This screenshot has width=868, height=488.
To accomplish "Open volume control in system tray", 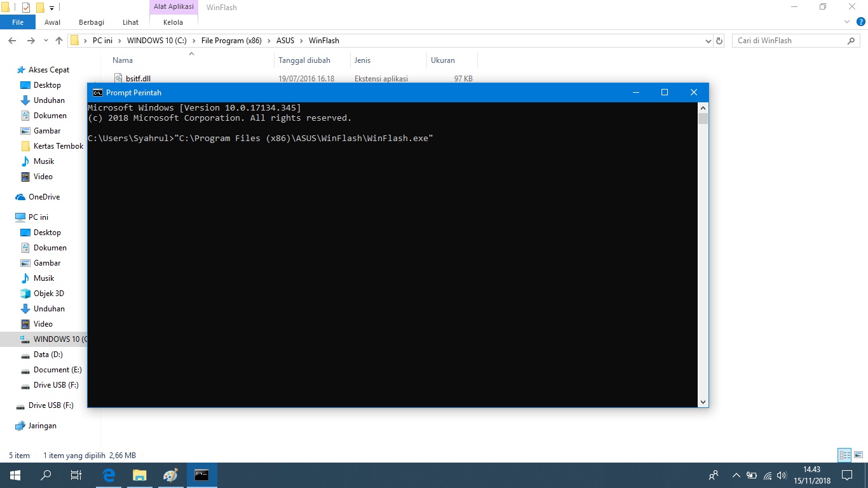I will (x=782, y=475).
